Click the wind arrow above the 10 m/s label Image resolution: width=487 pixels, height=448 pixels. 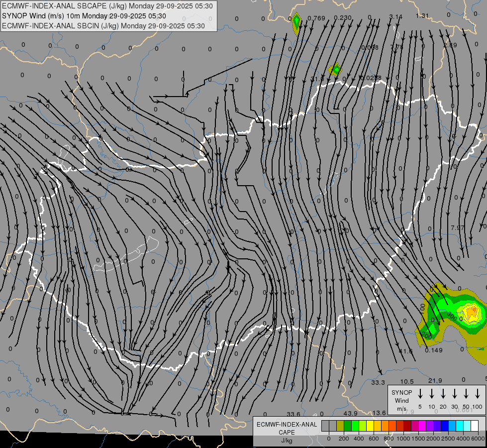pyautogui.click(x=432, y=394)
